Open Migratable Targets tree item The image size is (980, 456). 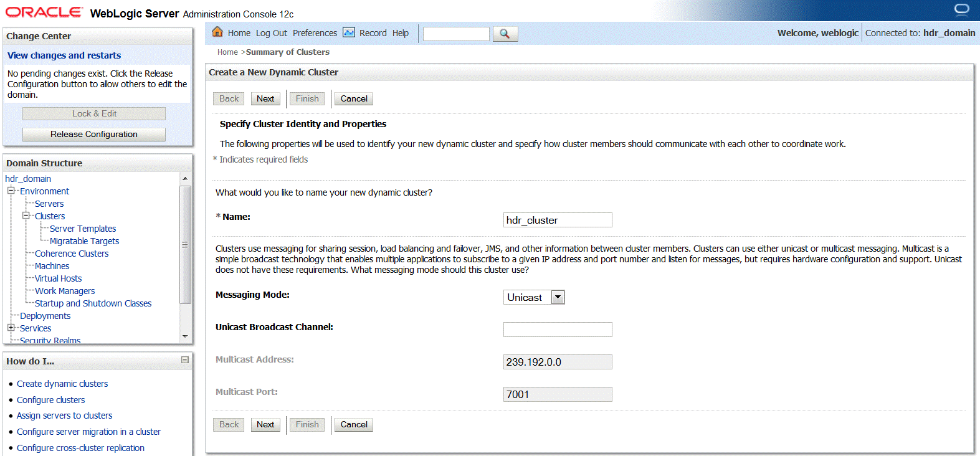click(84, 241)
